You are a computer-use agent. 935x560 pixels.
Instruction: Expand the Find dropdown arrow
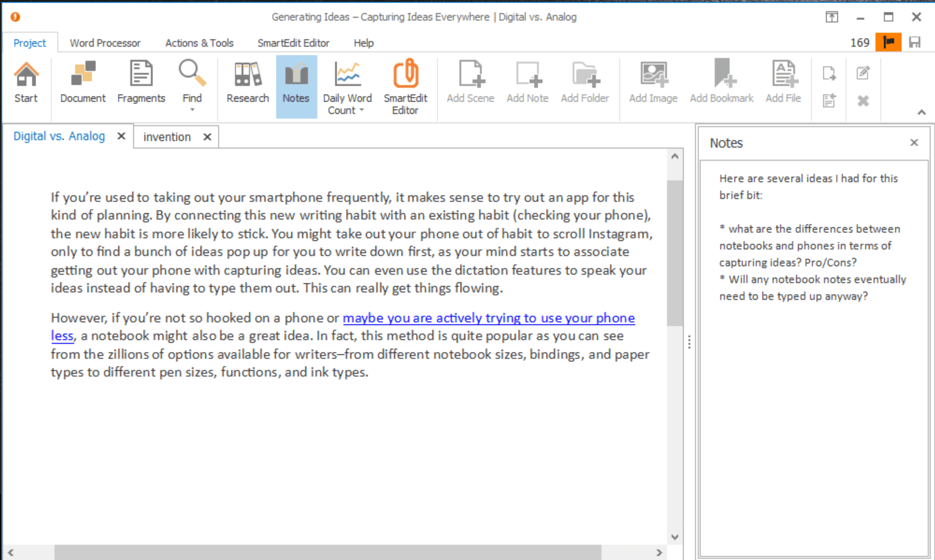192,110
